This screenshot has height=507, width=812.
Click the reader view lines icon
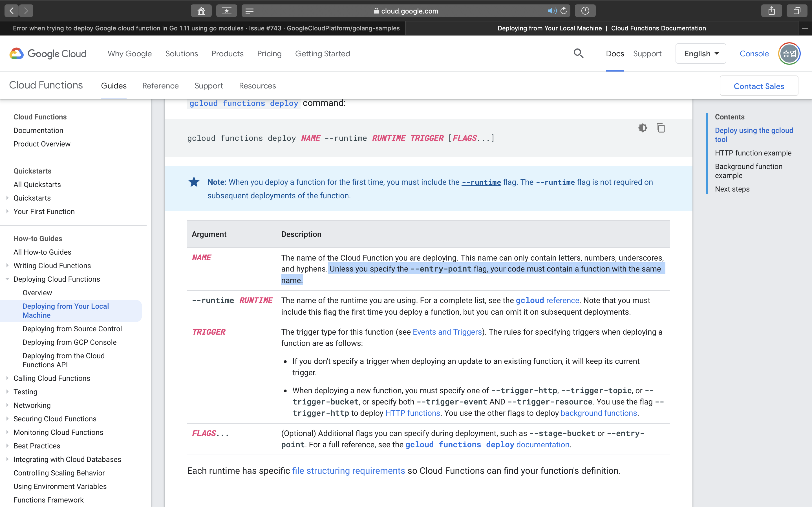249,11
